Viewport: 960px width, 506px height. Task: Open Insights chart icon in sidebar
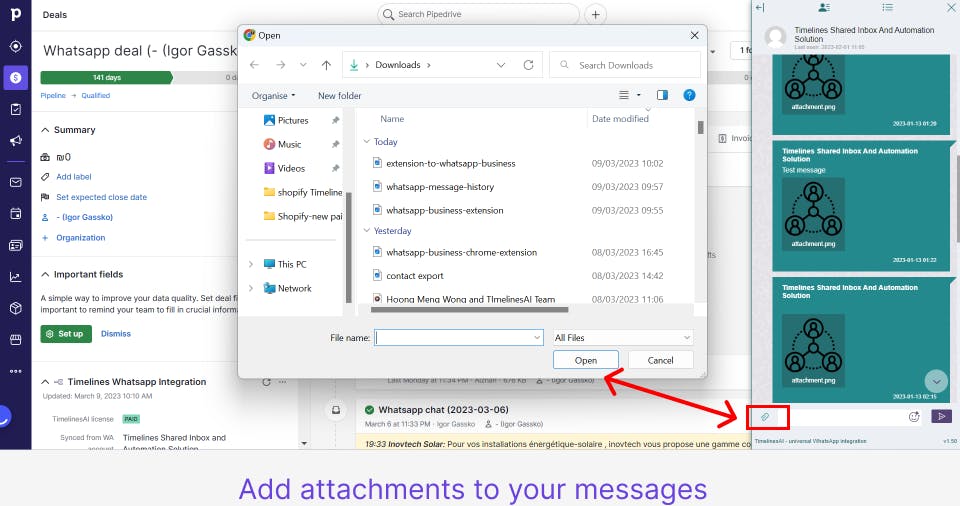click(15, 277)
